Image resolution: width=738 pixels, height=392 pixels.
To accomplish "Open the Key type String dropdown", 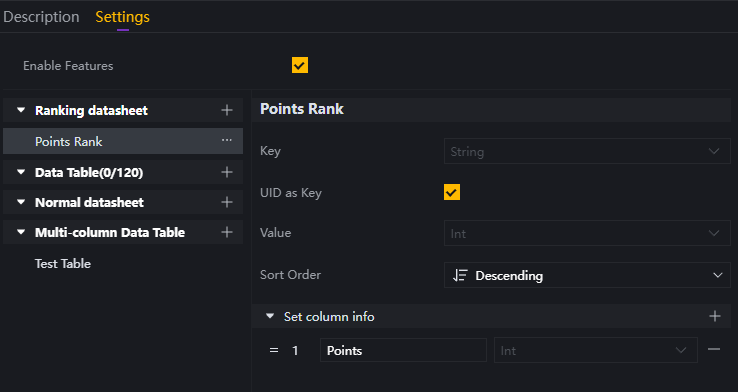I will 587,151.
